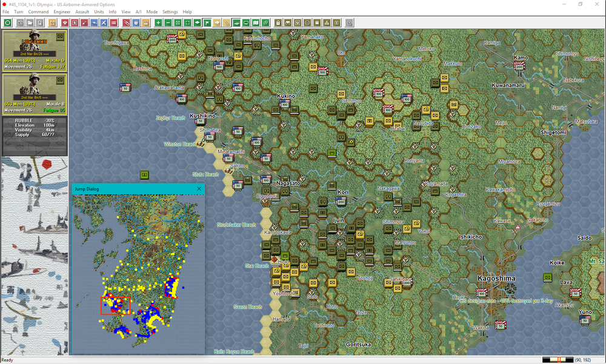Select the 2nd Mar Bn/8 unit card
Image resolution: width=606 pixels, height=364 pixels.
35,94
